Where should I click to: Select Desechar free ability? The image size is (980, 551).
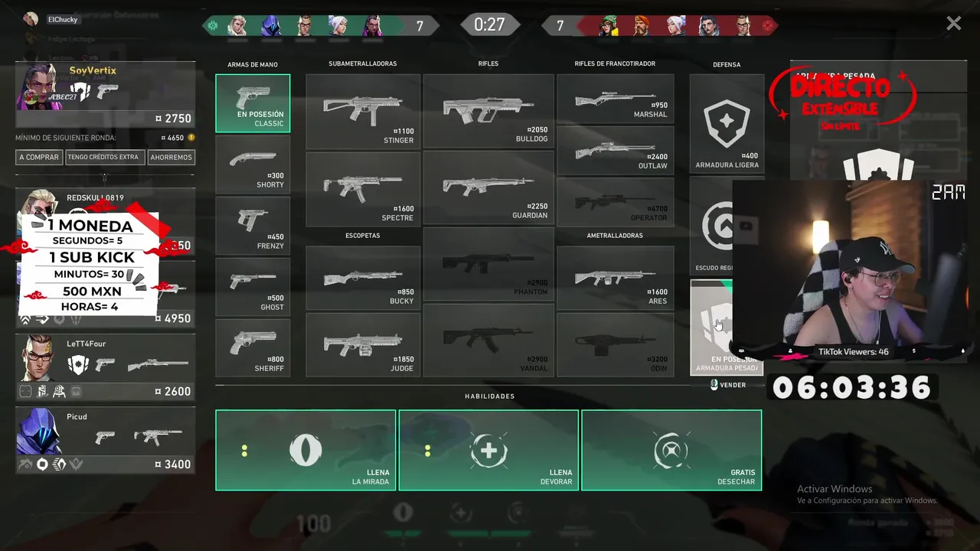click(671, 450)
